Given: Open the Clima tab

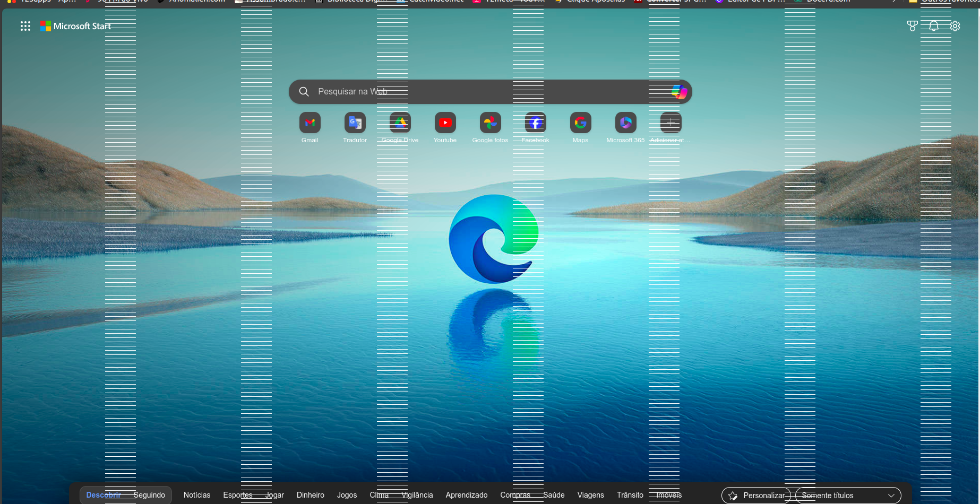Looking at the screenshot, I should 379,495.
